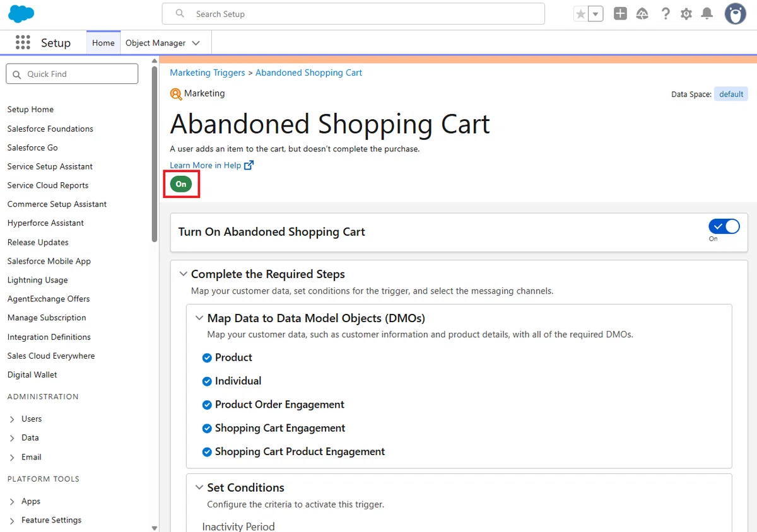Click the Favorites star icon
This screenshot has width=757, height=532.
click(x=580, y=14)
